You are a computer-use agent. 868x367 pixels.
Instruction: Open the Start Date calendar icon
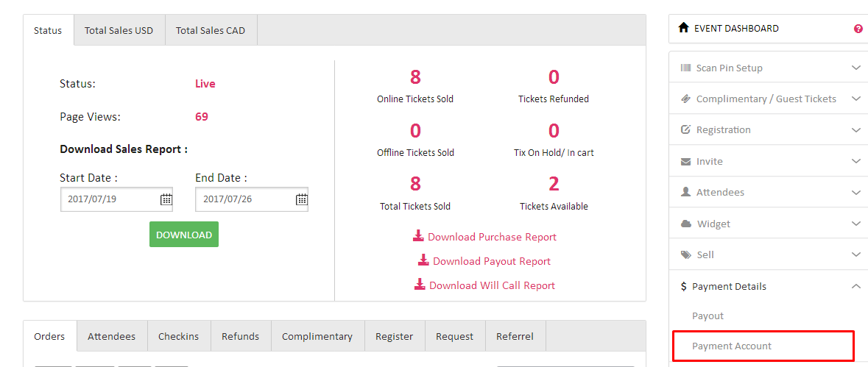click(166, 199)
